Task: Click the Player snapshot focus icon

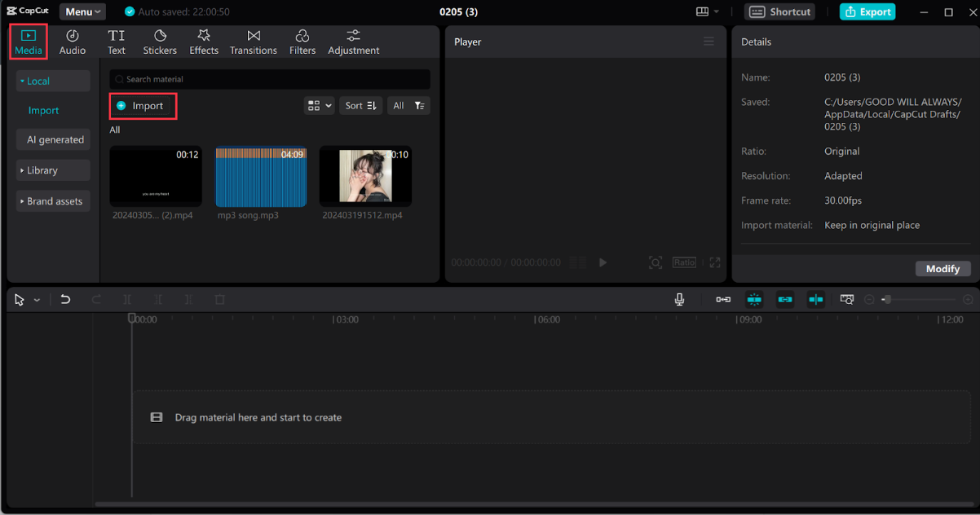Action: tap(656, 262)
